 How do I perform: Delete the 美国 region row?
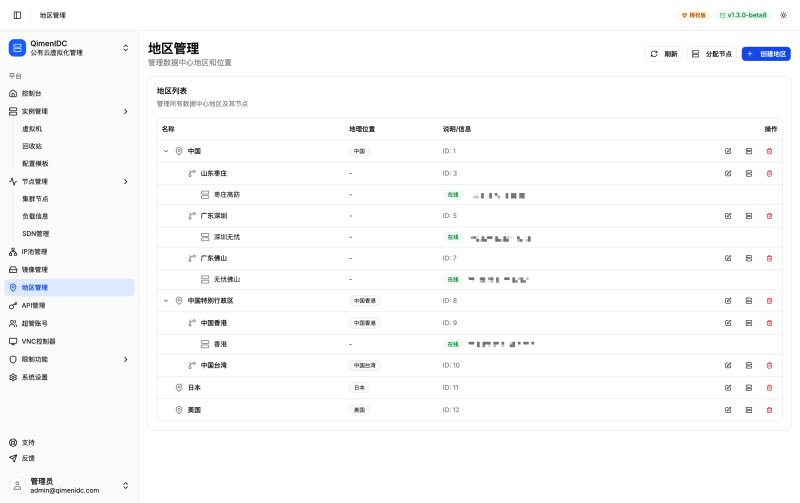[x=769, y=410]
